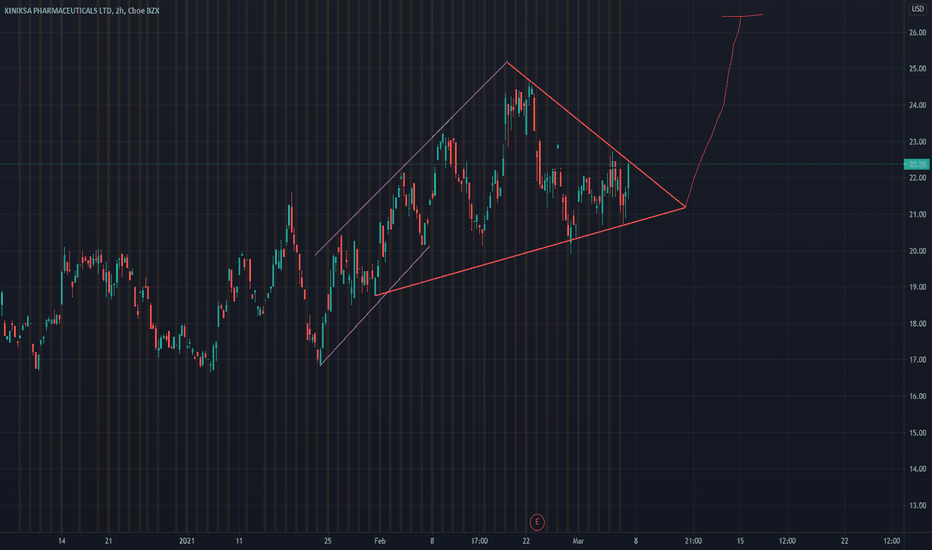The image size is (932, 550).
Task: Click the 22 label just before Mar
Action: 526,541
